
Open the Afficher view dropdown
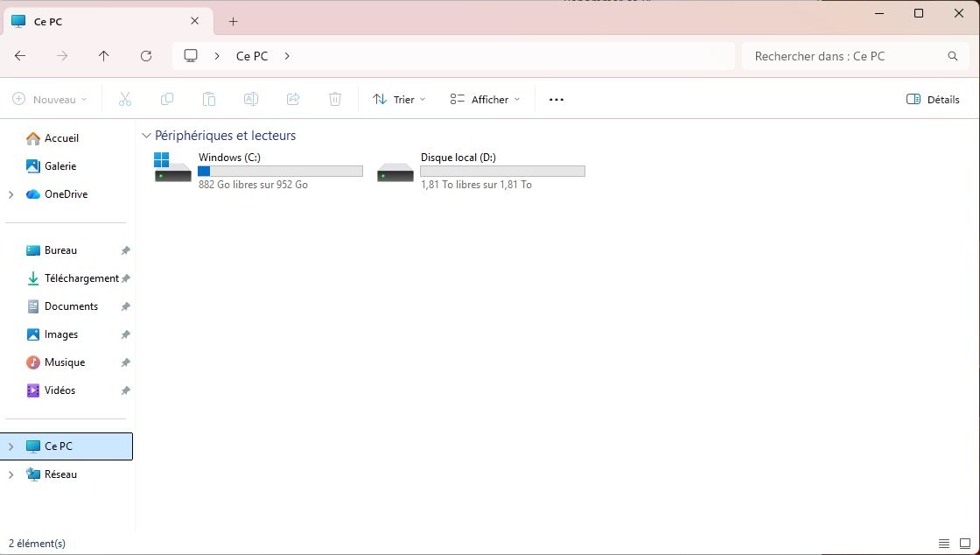click(x=485, y=100)
